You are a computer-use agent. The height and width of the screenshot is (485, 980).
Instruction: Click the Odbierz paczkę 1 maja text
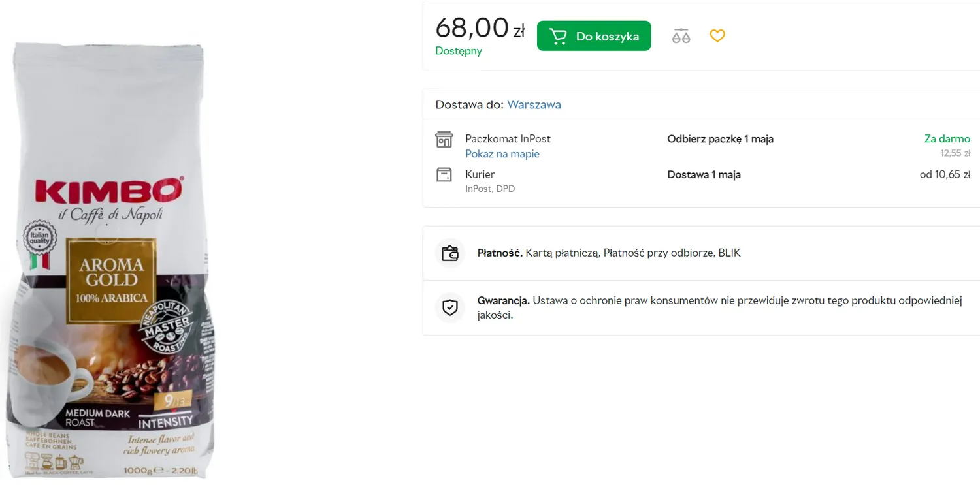[x=720, y=139]
